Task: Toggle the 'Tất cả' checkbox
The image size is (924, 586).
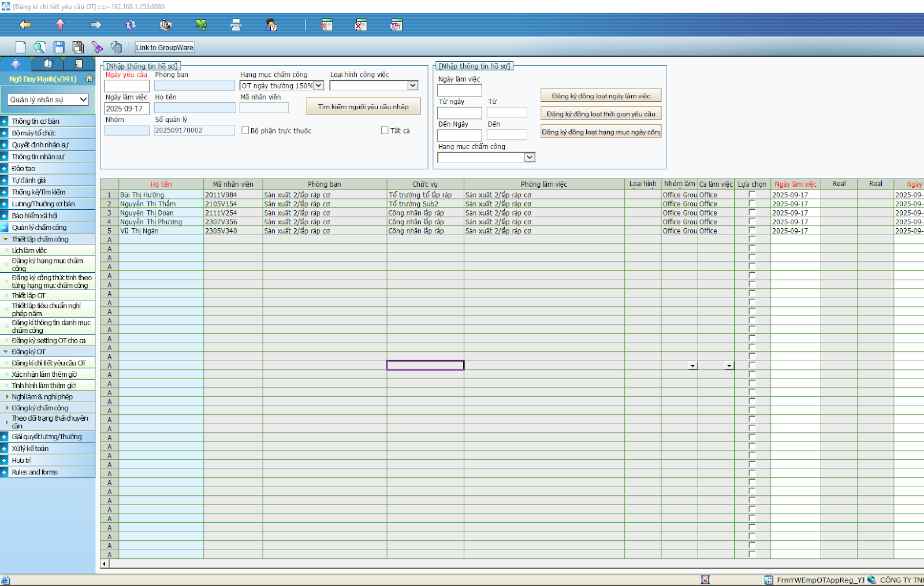Action: click(x=385, y=131)
